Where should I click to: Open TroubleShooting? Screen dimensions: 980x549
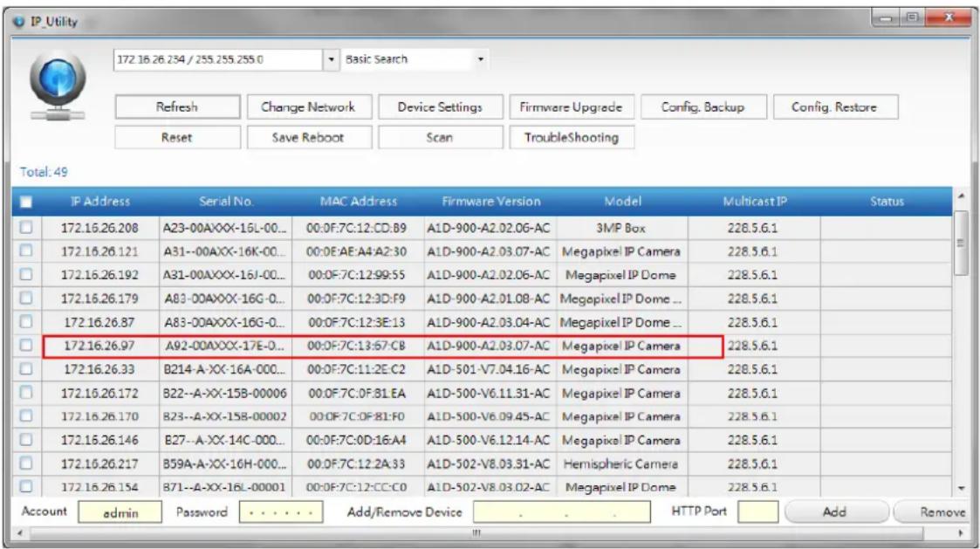[572, 138]
